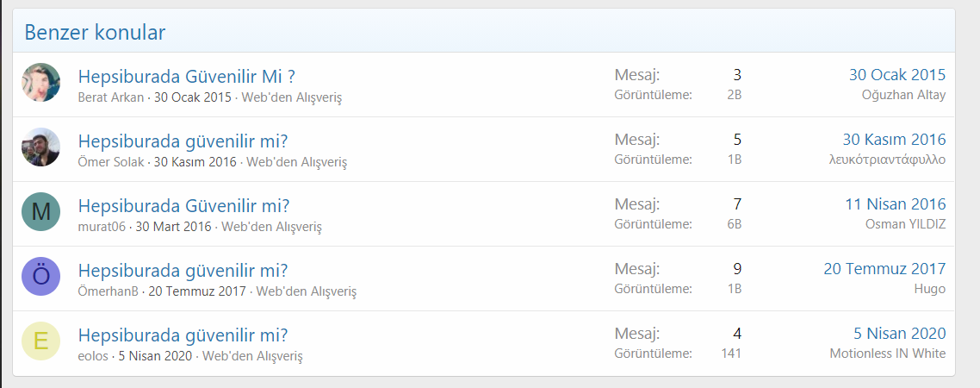The image size is (980, 388).
Task: Jump to last reply dated 11 Nisan 2016
Action: pos(895,204)
